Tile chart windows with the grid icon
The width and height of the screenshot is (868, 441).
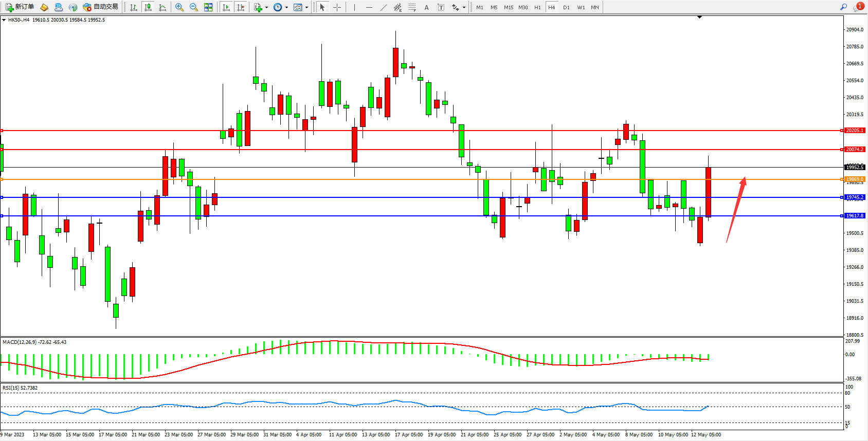click(x=208, y=7)
